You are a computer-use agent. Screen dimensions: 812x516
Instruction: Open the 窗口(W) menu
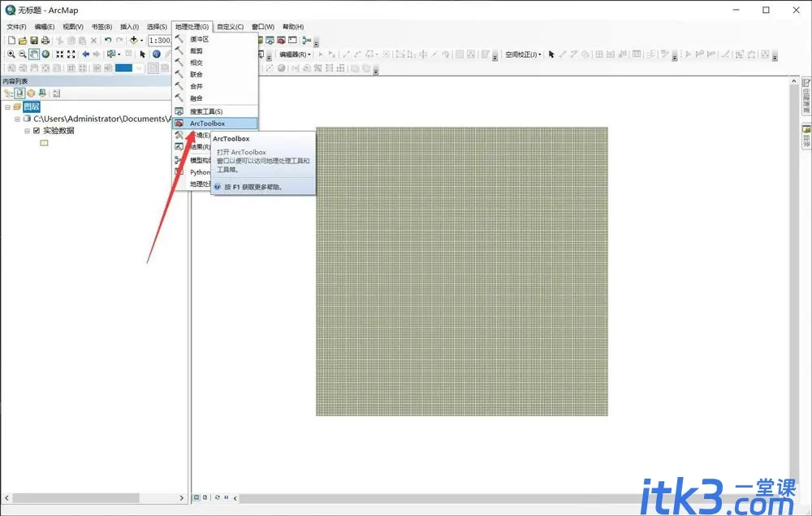pyautogui.click(x=263, y=27)
